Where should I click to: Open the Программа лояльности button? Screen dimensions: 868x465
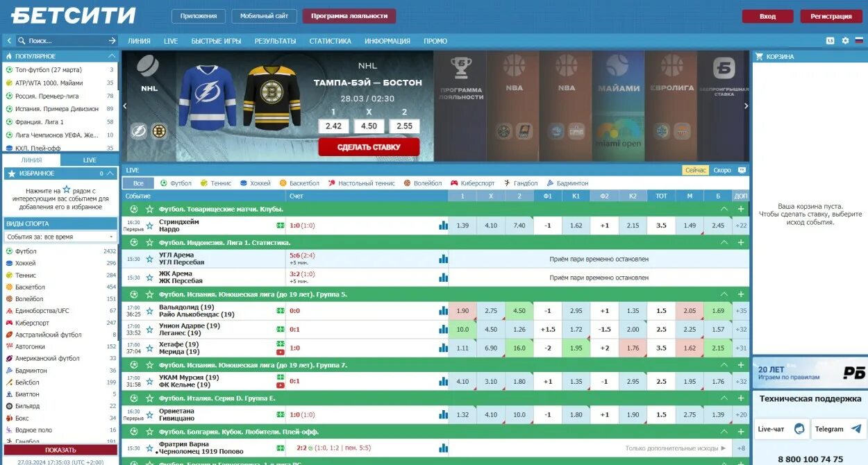(349, 16)
